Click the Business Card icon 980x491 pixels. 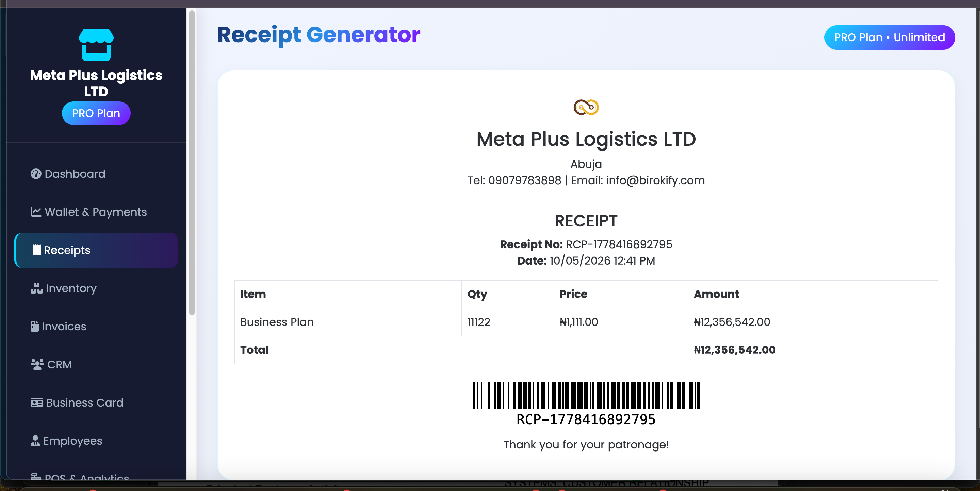[36, 402]
